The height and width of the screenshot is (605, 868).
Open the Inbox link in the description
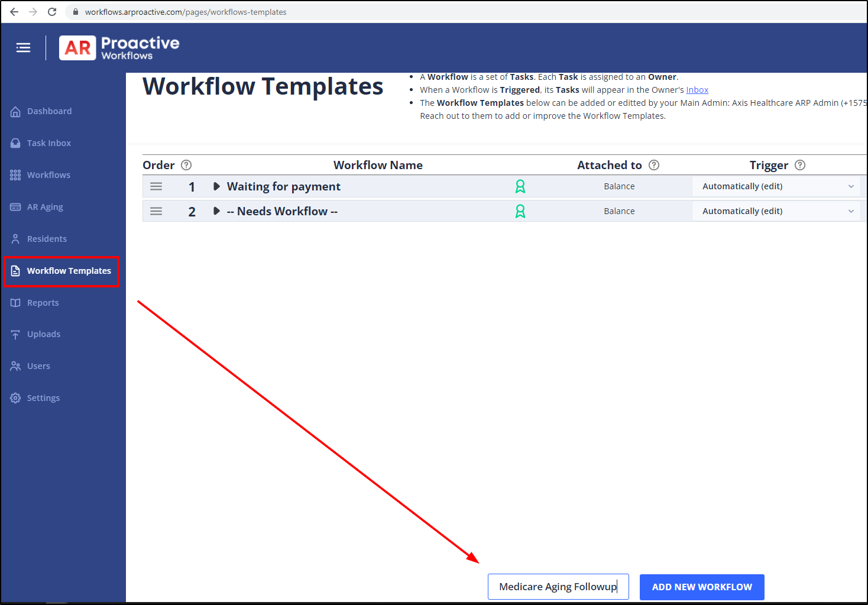point(697,89)
